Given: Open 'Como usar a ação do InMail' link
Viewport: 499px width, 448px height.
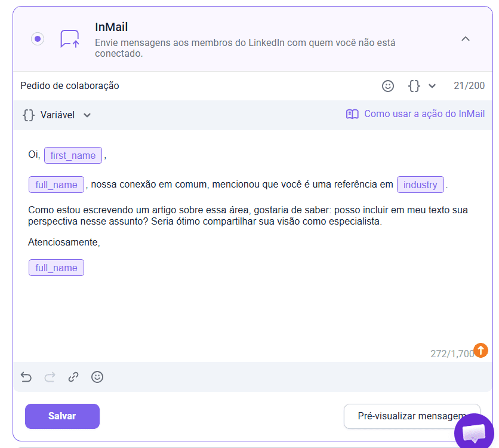Looking at the screenshot, I should [x=424, y=114].
